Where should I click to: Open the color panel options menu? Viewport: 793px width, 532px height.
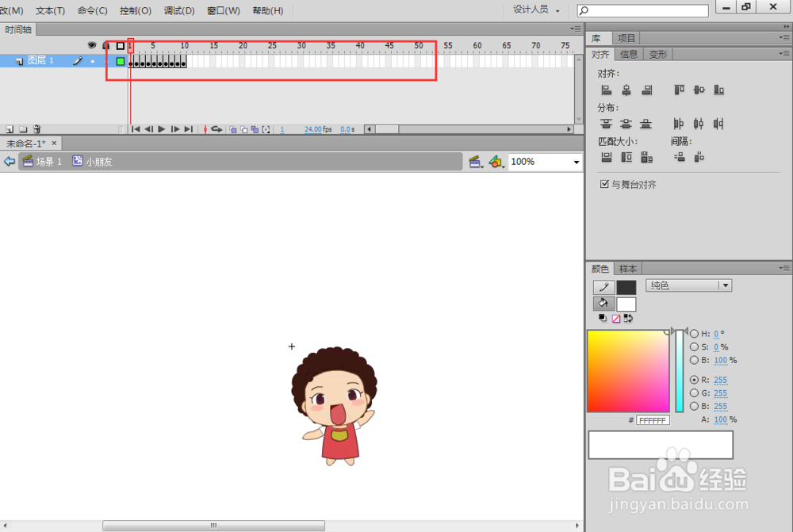pyautogui.click(x=784, y=268)
